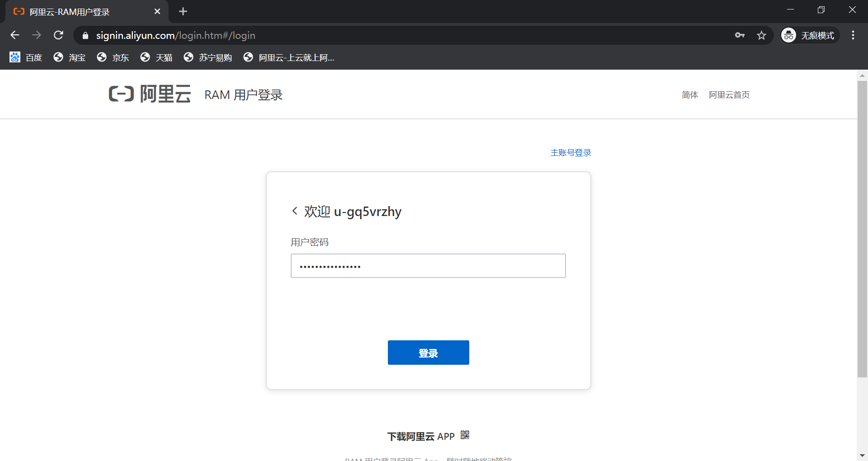Click the scrollbar up arrow
Screen dimensions: 868x461
pos(862,75)
